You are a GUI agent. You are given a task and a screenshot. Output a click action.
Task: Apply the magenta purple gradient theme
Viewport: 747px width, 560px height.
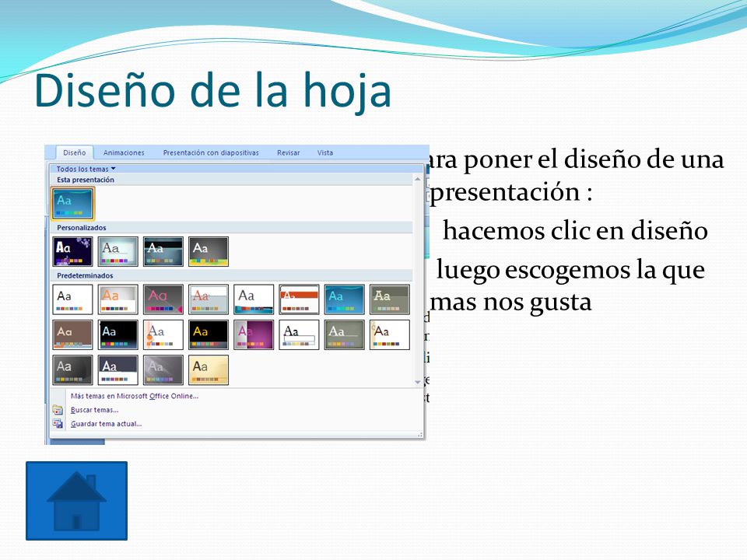click(x=254, y=334)
